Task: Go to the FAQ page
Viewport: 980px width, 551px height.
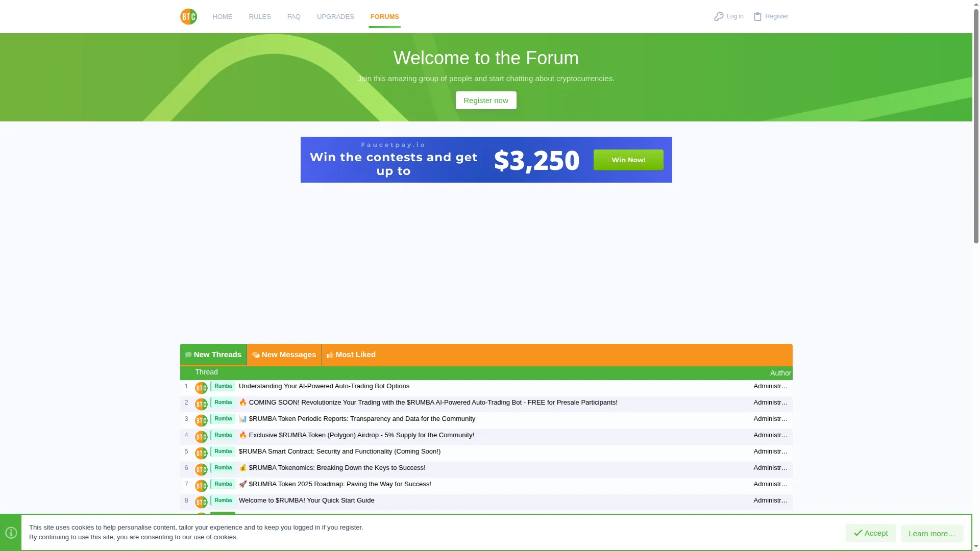Action: click(x=294, y=17)
